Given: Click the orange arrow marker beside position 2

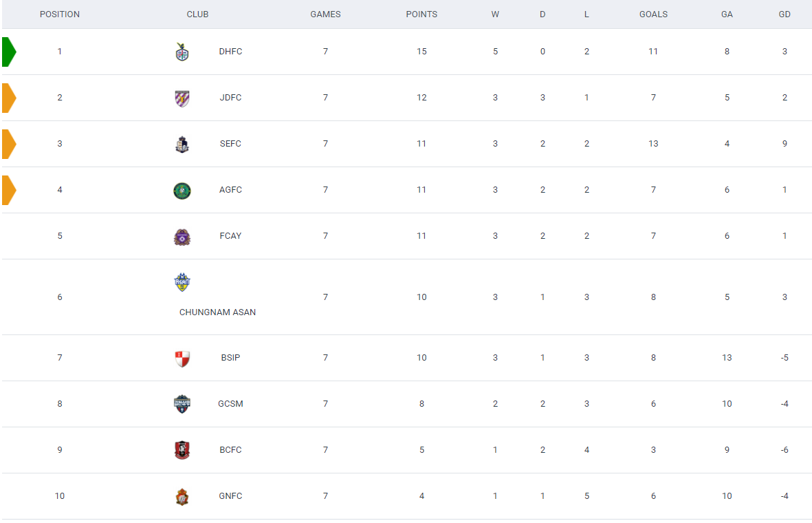Looking at the screenshot, I should [10, 98].
